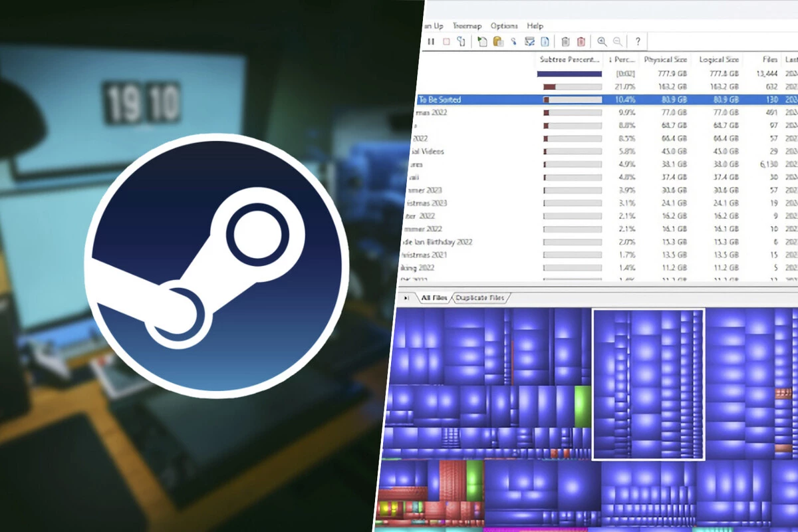Click the red stop scan icon
This screenshot has width=798, height=532.
[446, 41]
